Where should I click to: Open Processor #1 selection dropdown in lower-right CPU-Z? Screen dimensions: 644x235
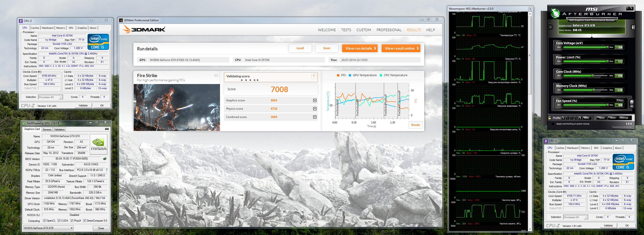[x=575, y=217]
